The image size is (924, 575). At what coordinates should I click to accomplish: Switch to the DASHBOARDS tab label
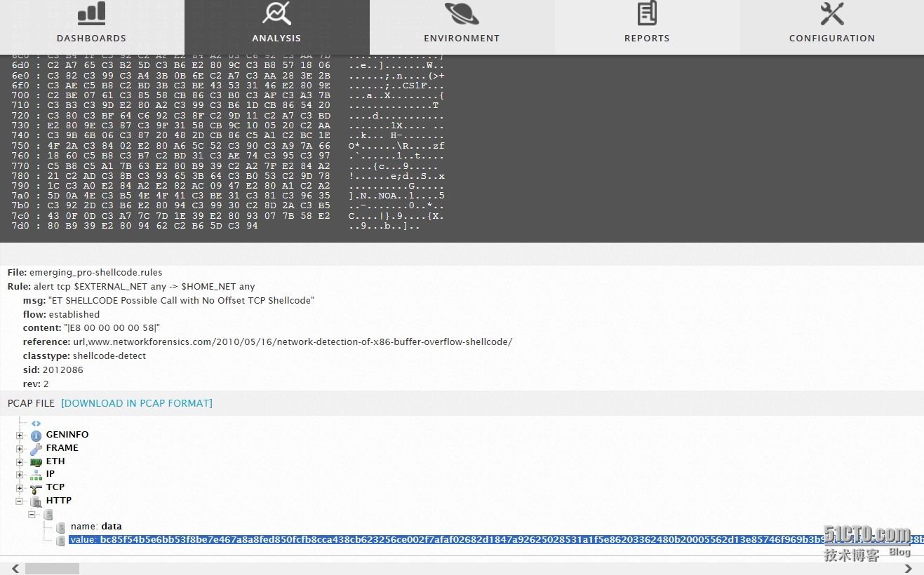91,39
